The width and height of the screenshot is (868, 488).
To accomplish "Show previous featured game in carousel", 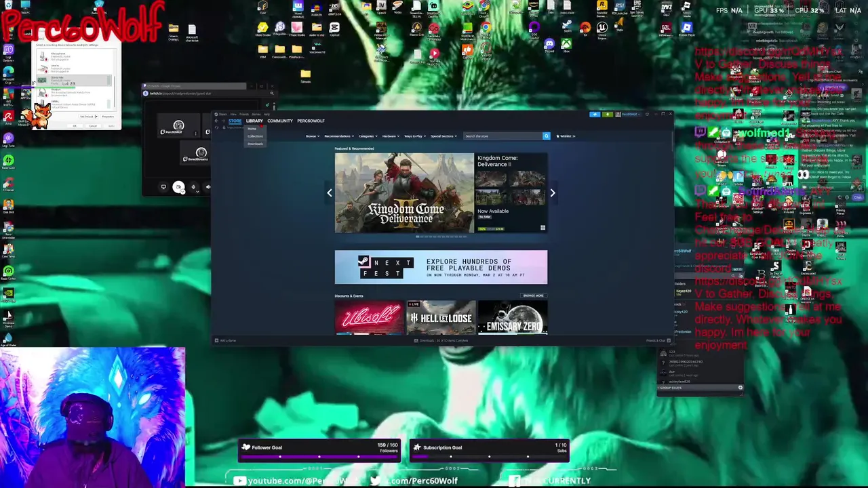I will (330, 192).
